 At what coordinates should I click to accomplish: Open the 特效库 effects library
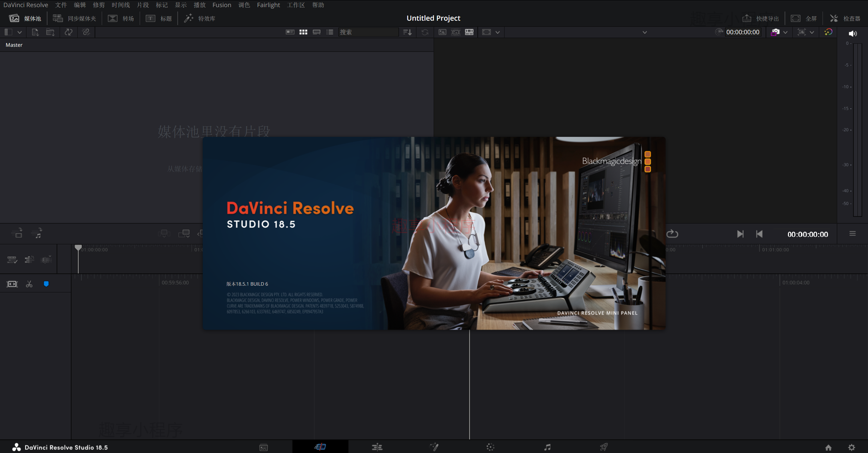pos(199,18)
